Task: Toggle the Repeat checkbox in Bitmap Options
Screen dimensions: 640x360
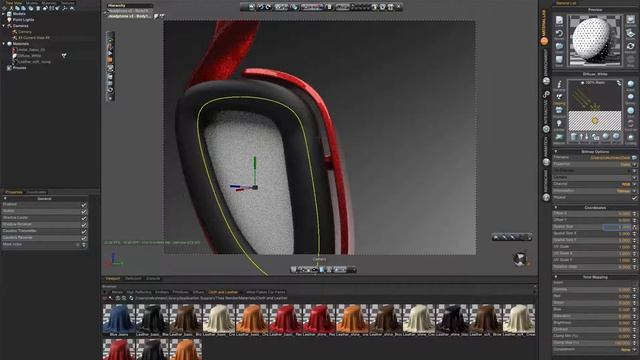Action: coord(634,198)
